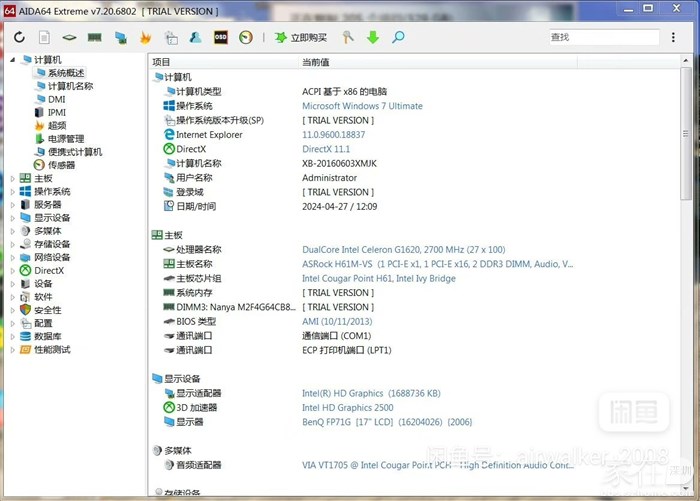Viewport: 700px width, 501px height.
Task: Click the user contact toolbar icon
Action: click(195, 37)
